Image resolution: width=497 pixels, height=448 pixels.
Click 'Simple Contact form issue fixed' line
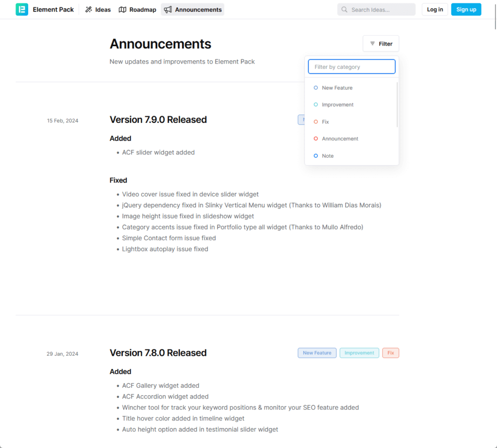click(169, 238)
